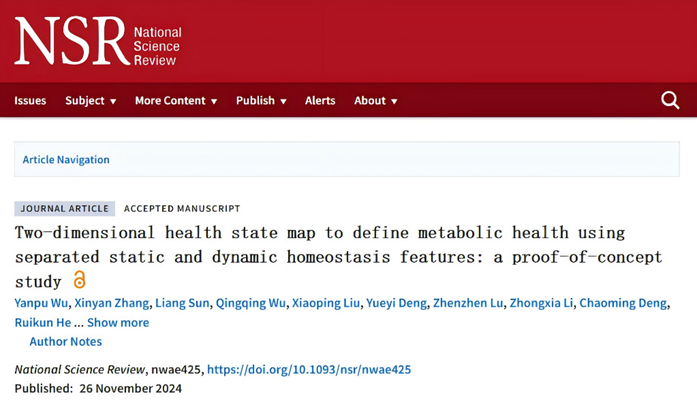
Task: Click author name Chaoming Deng
Action: click(623, 303)
